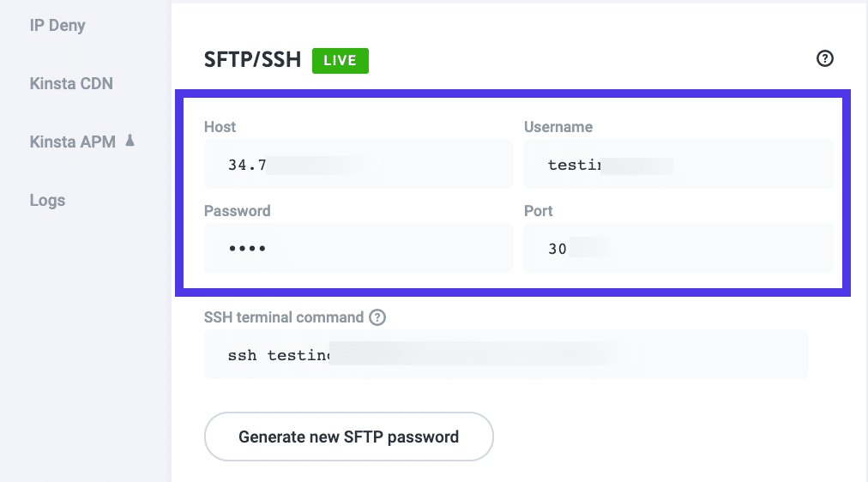
Task: Go to Kinsta CDN in sidebar
Action: point(71,83)
